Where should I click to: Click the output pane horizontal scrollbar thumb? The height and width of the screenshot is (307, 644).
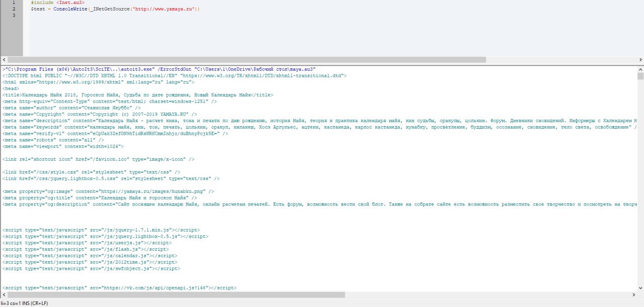tap(176, 295)
